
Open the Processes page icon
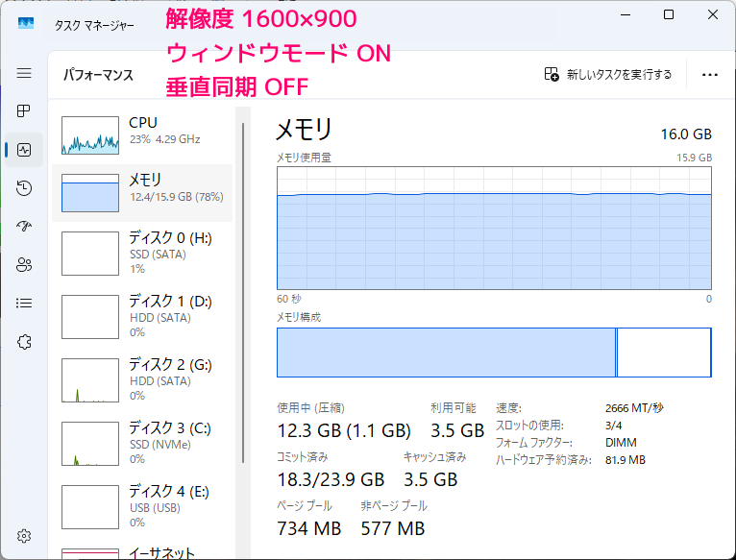24,111
